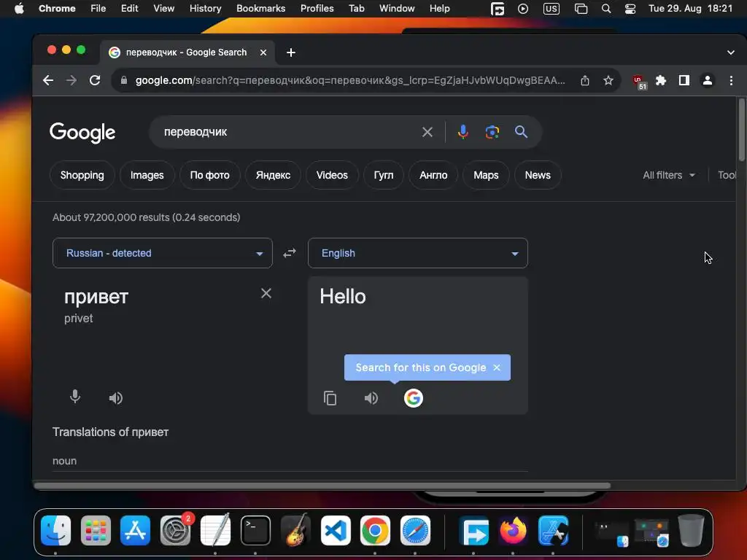Open a new tab with plus button
This screenshot has height=560, width=747.
[291, 52]
